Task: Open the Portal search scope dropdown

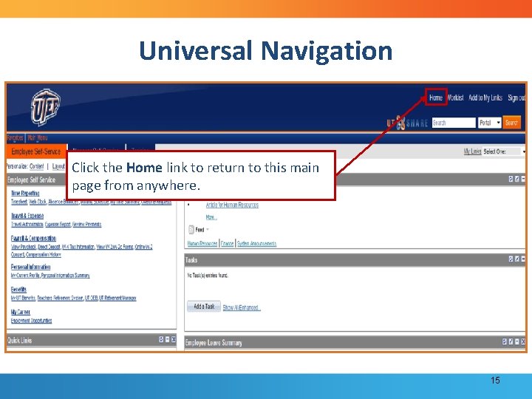Action: (x=490, y=123)
